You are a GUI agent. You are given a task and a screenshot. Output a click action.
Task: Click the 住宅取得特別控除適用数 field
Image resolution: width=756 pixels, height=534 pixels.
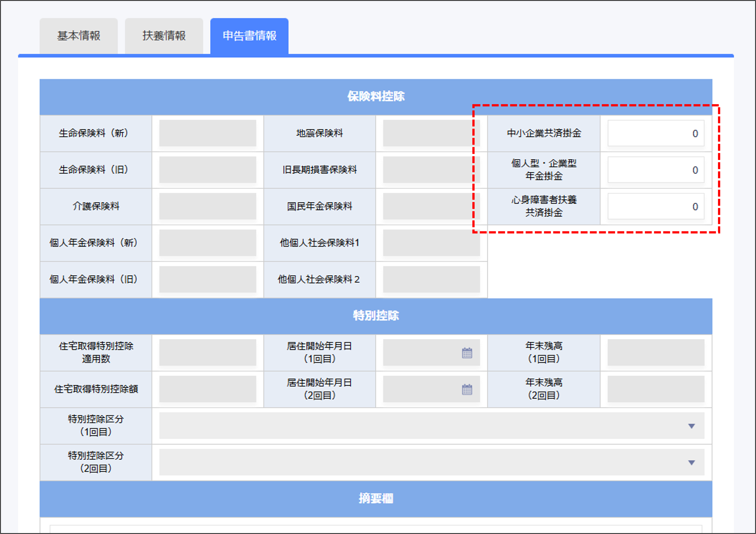[x=207, y=352]
